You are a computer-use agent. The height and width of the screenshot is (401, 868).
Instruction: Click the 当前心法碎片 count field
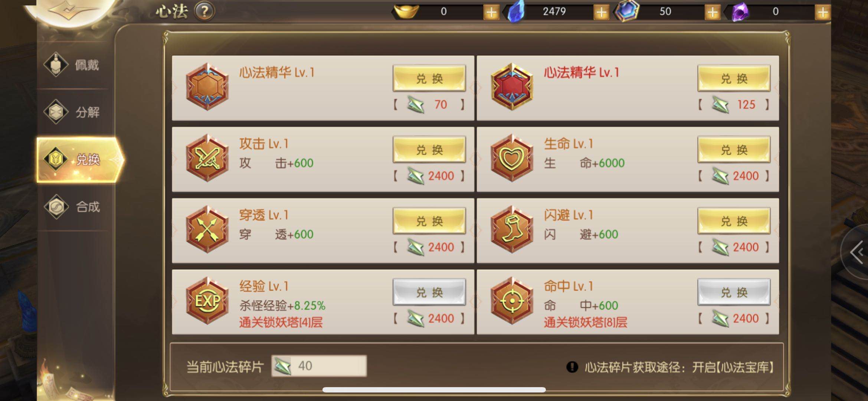click(319, 366)
